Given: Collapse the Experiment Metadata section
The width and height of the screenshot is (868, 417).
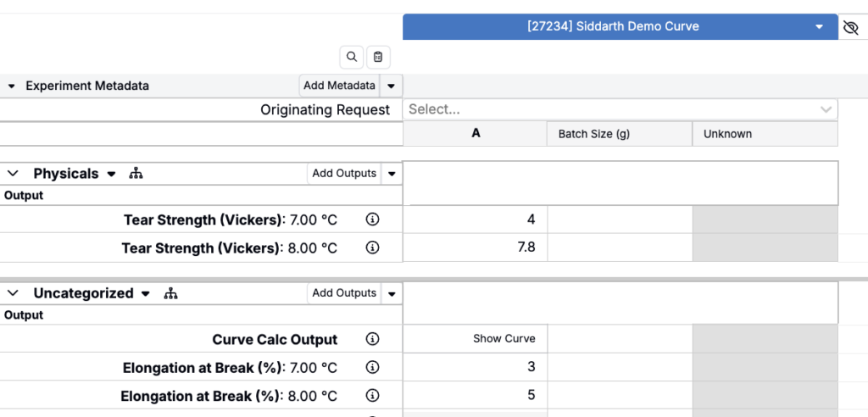Looking at the screenshot, I should 12,86.
